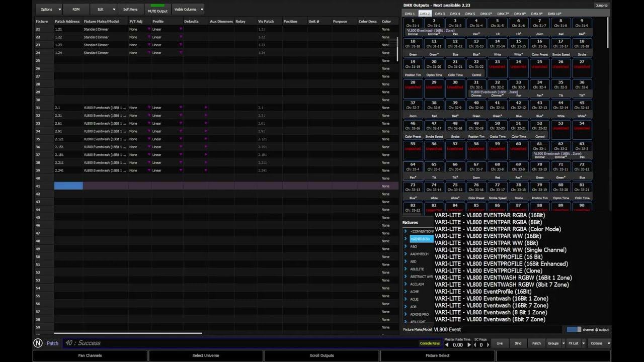Open the FX List dropdown arrow

pyautogui.click(x=583, y=343)
